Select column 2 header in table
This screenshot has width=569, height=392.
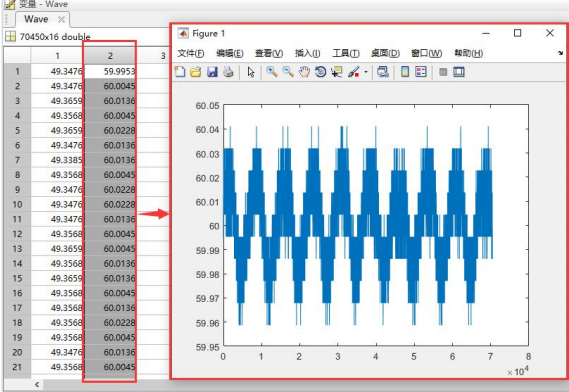110,56
